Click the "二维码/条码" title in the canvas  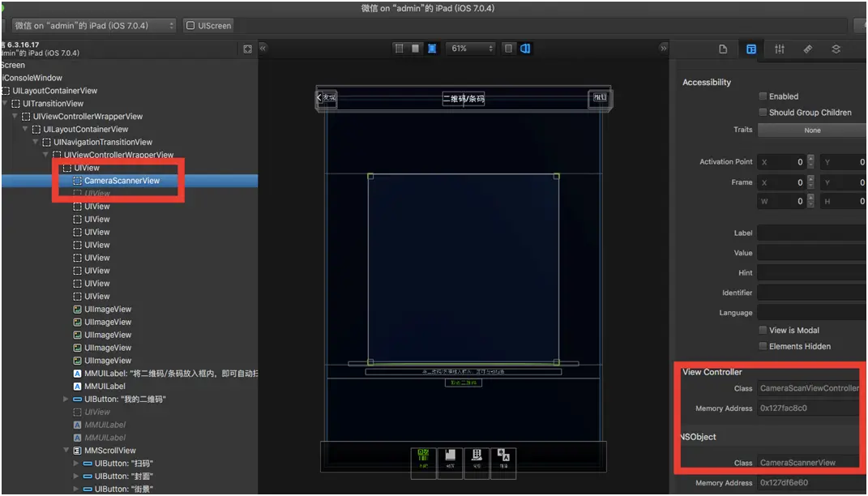pyautogui.click(x=464, y=99)
